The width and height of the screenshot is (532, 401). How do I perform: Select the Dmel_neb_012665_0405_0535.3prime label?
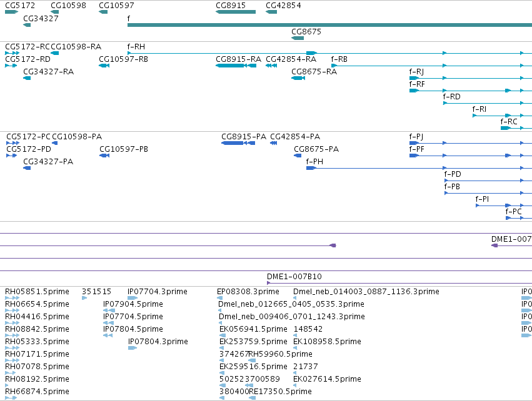tap(291, 304)
